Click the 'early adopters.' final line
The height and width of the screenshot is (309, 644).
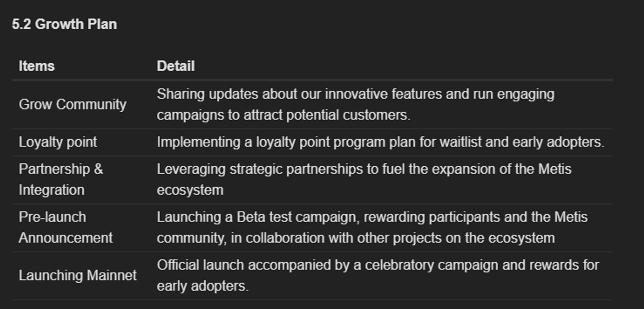203,286
